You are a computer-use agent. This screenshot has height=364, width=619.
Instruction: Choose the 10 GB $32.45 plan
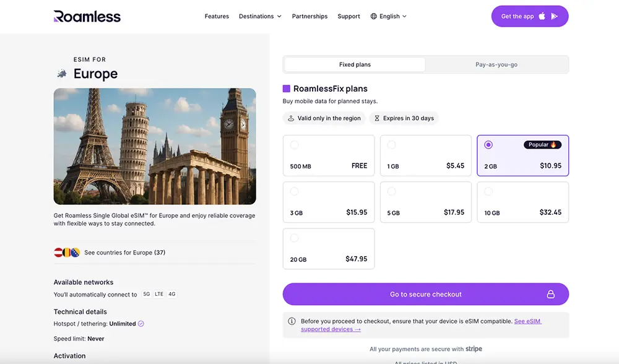coord(522,202)
